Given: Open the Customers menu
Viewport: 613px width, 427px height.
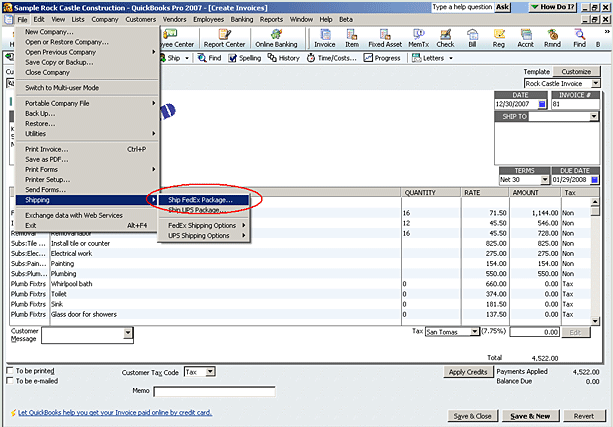Looking at the screenshot, I should (140, 20).
